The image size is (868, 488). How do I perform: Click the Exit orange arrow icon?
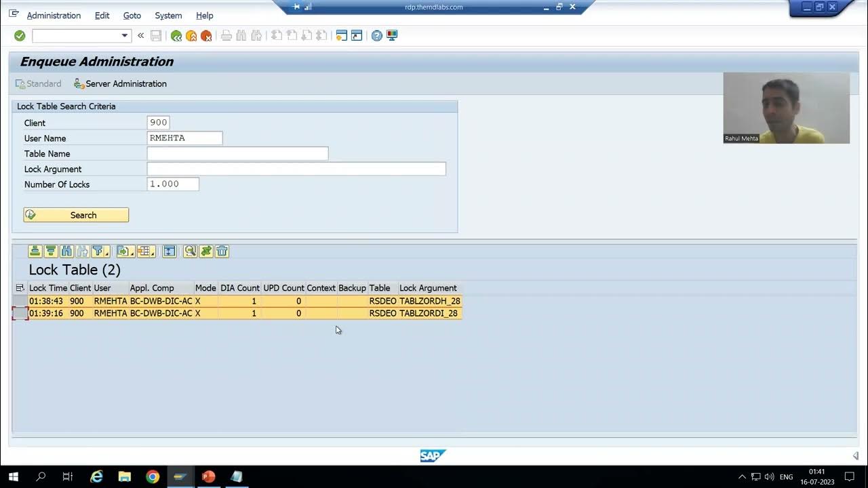[x=191, y=35]
